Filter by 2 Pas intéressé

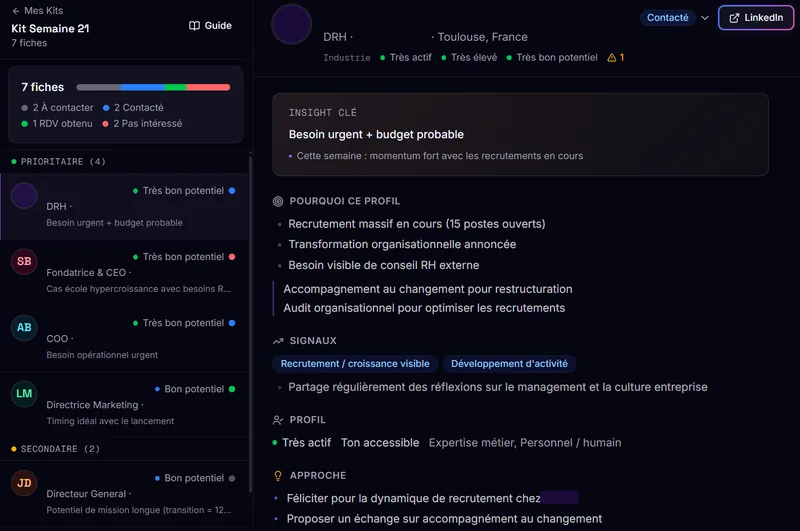pyautogui.click(x=142, y=123)
